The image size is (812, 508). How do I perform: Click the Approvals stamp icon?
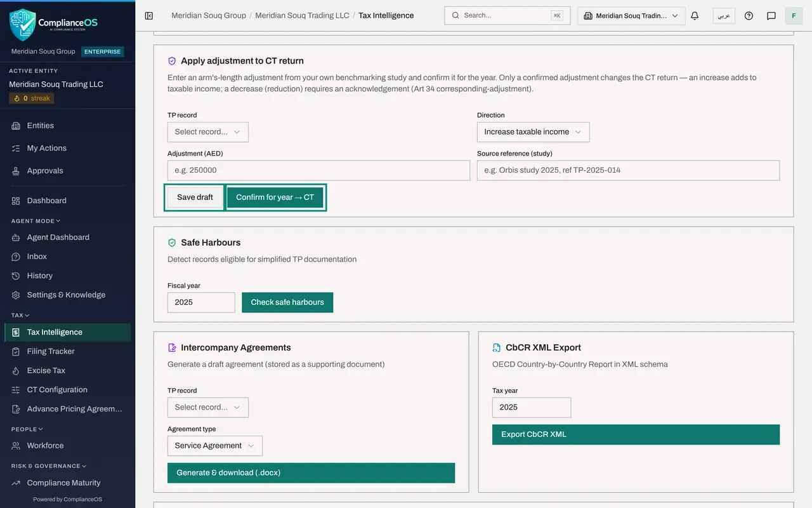(16, 171)
